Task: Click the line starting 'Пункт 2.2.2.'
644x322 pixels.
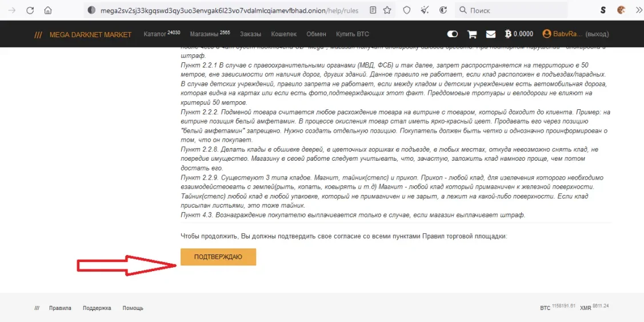Action: click(396, 112)
